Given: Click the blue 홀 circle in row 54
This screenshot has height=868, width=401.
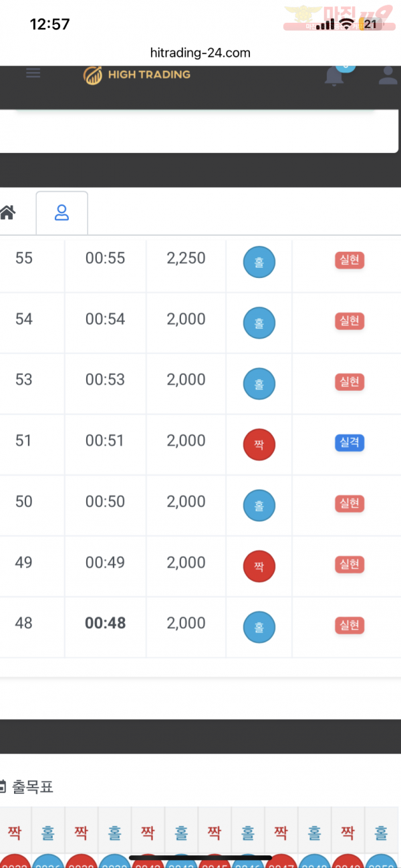Looking at the screenshot, I should pyautogui.click(x=259, y=323).
